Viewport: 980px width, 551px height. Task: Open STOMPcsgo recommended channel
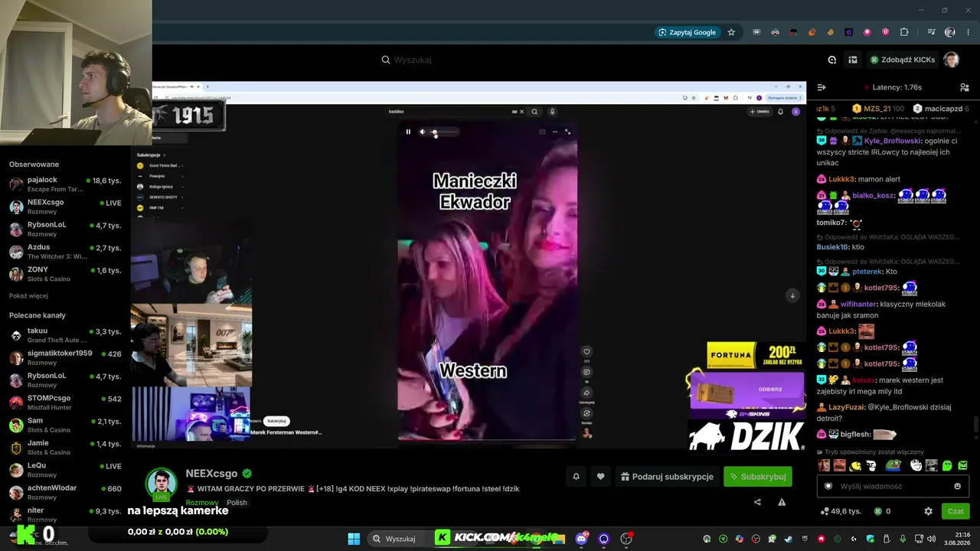(65, 403)
